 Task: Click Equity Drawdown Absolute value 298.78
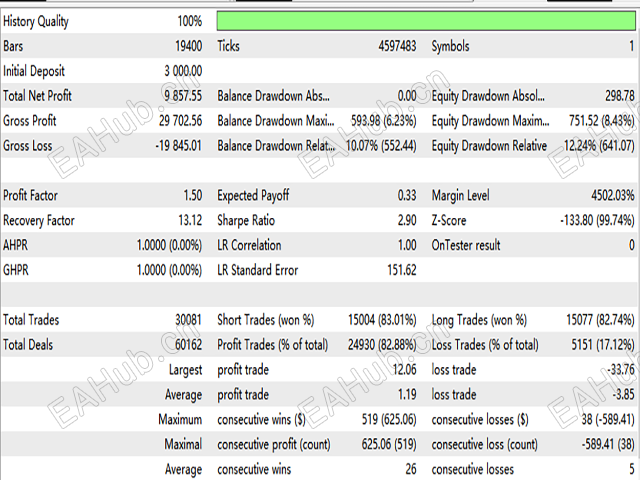pyautogui.click(x=620, y=96)
